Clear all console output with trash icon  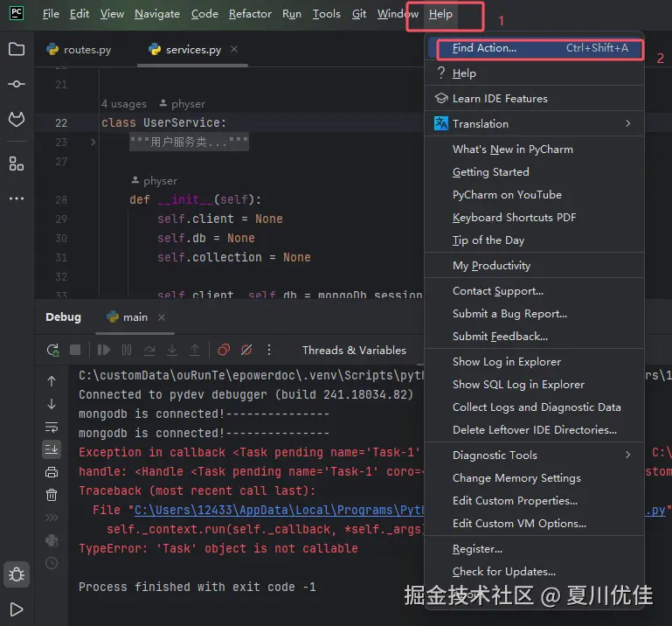point(52,495)
